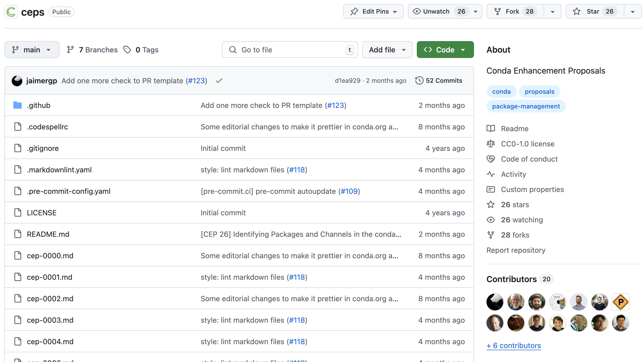This screenshot has height=362, width=644.
Task: Open the green Code dropdown
Action: point(445,50)
